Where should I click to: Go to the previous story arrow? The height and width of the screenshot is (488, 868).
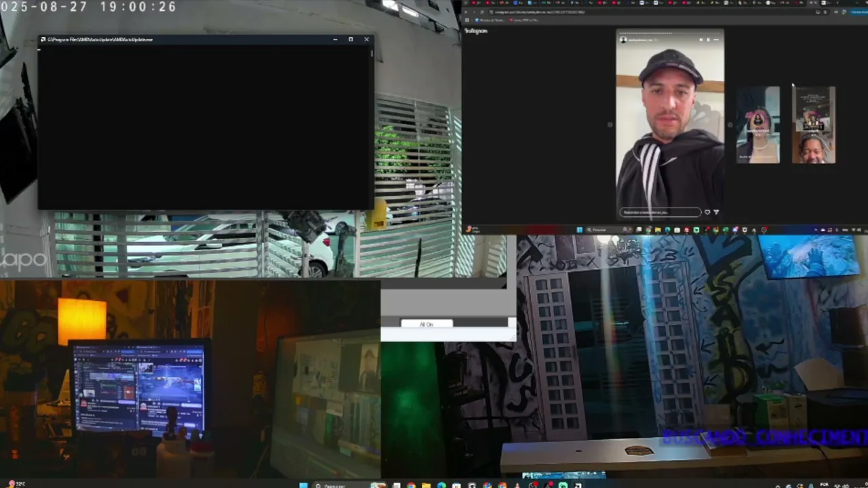pos(609,125)
